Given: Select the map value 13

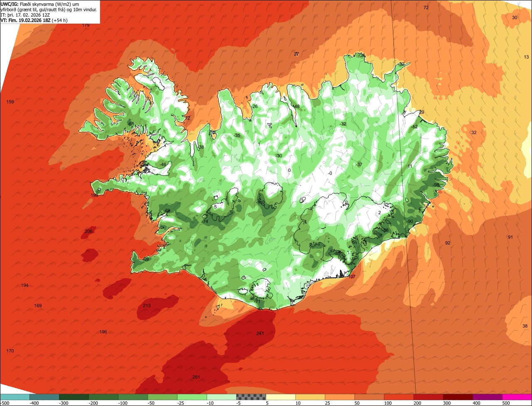Looking at the screenshot, I should point(527,57).
